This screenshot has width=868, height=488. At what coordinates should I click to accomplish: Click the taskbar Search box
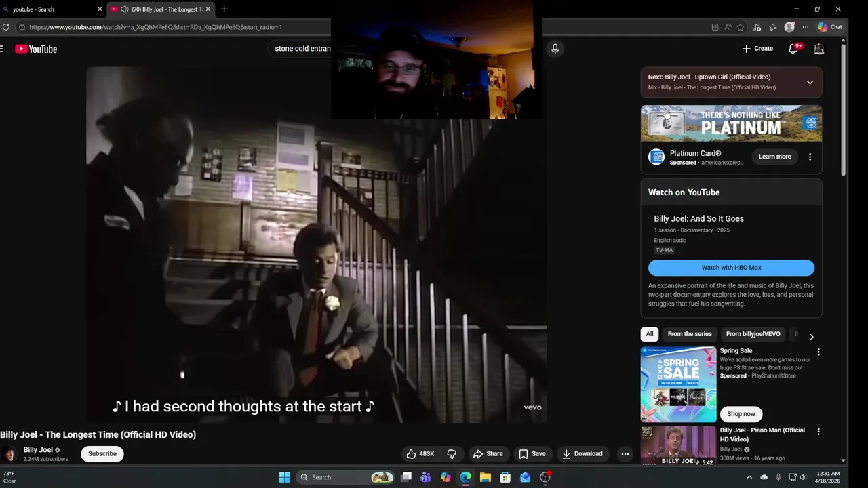(x=347, y=477)
